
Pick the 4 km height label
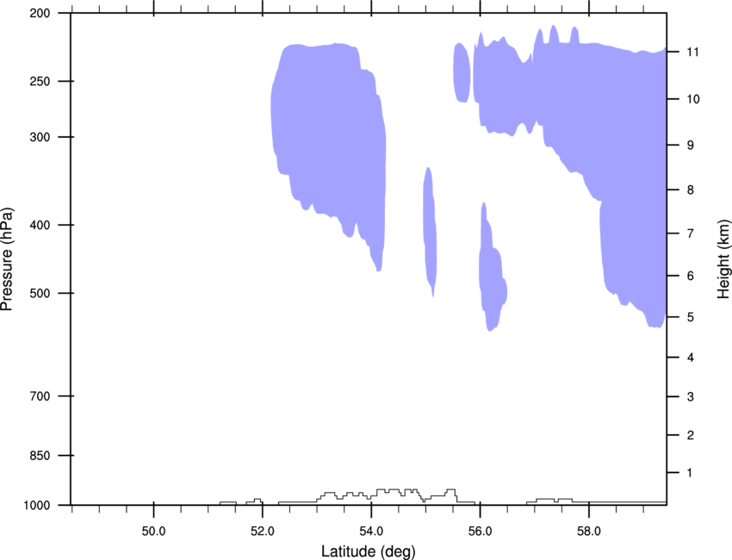pos(691,358)
